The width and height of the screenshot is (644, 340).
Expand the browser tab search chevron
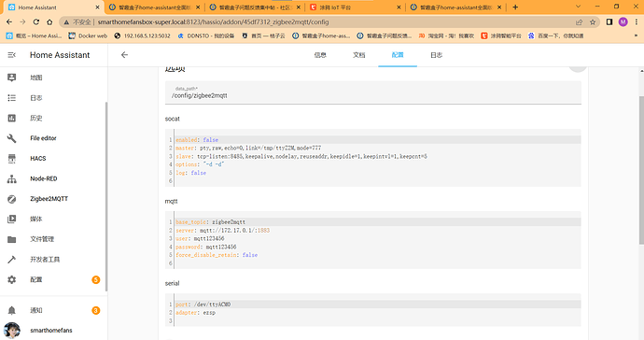click(x=578, y=7)
